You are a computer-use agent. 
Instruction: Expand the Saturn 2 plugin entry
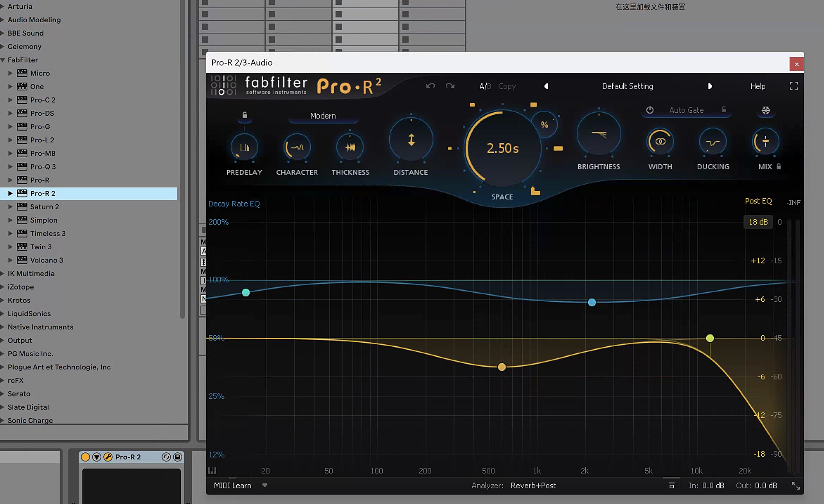click(11, 207)
